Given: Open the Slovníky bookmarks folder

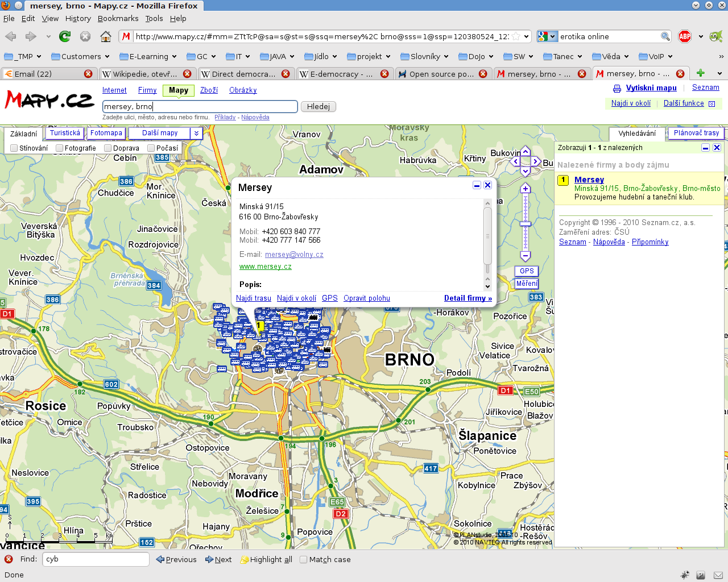Looking at the screenshot, I should pos(424,56).
